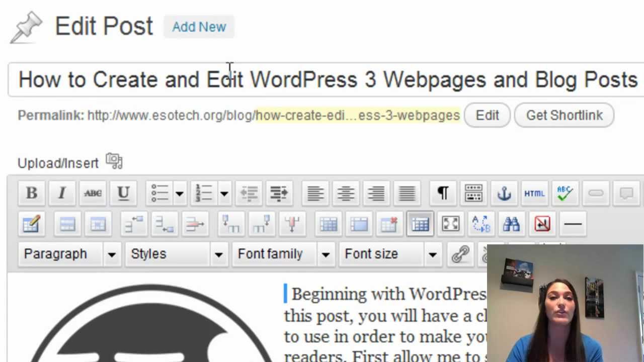Click the Delete row icon
644x362 pixels.
pyautogui.click(x=195, y=224)
